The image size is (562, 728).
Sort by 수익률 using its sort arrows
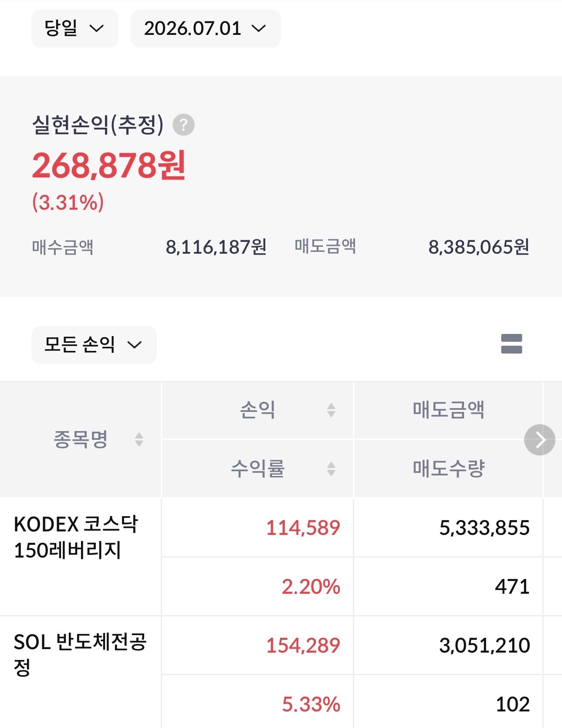pos(331,469)
